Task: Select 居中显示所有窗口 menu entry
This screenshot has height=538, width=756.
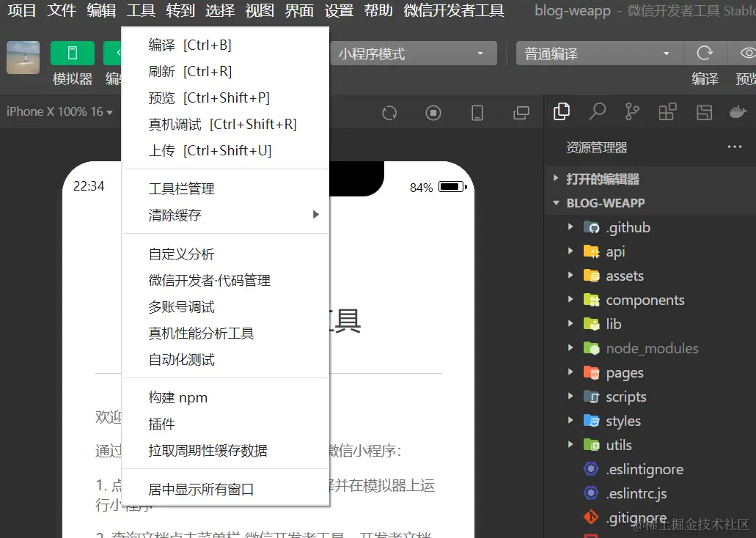Action: (x=225, y=490)
